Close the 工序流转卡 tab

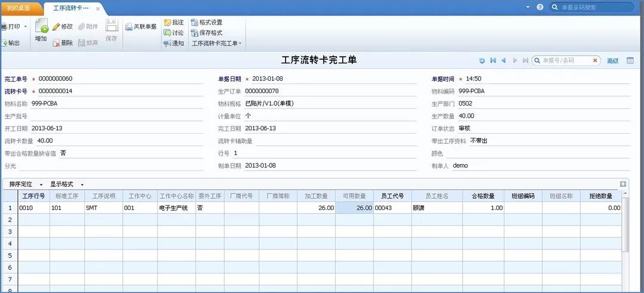coord(98,8)
